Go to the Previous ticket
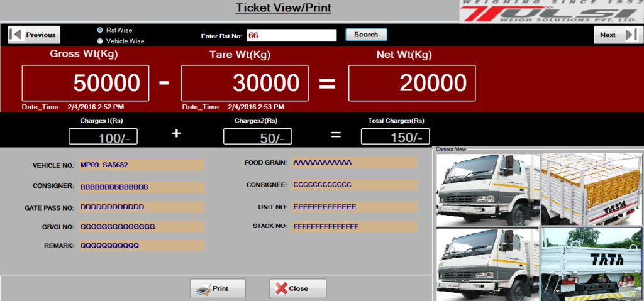The height and width of the screenshot is (301, 644). pyautogui.click(x=33, y=35)
